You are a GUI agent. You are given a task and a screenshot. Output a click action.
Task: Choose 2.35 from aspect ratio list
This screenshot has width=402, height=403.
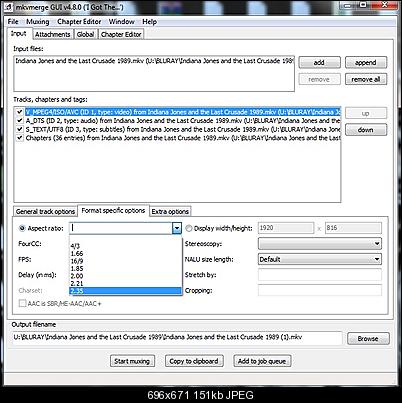pos(125,291)
